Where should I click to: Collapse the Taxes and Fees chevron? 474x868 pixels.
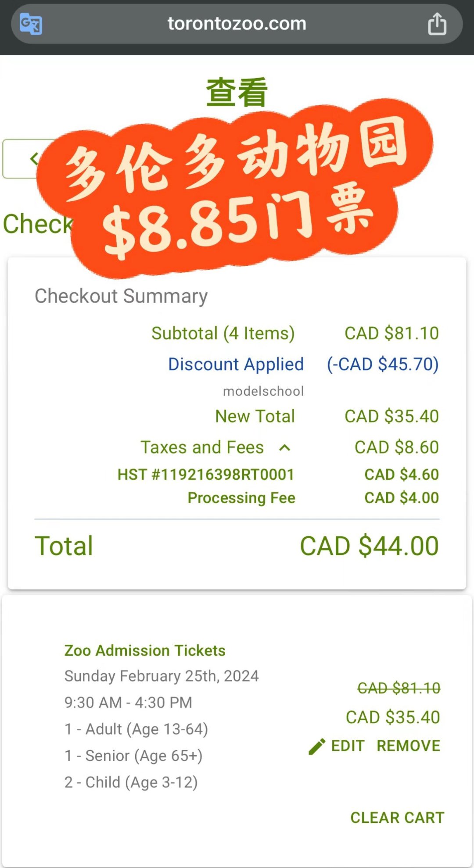coord(285,448)
